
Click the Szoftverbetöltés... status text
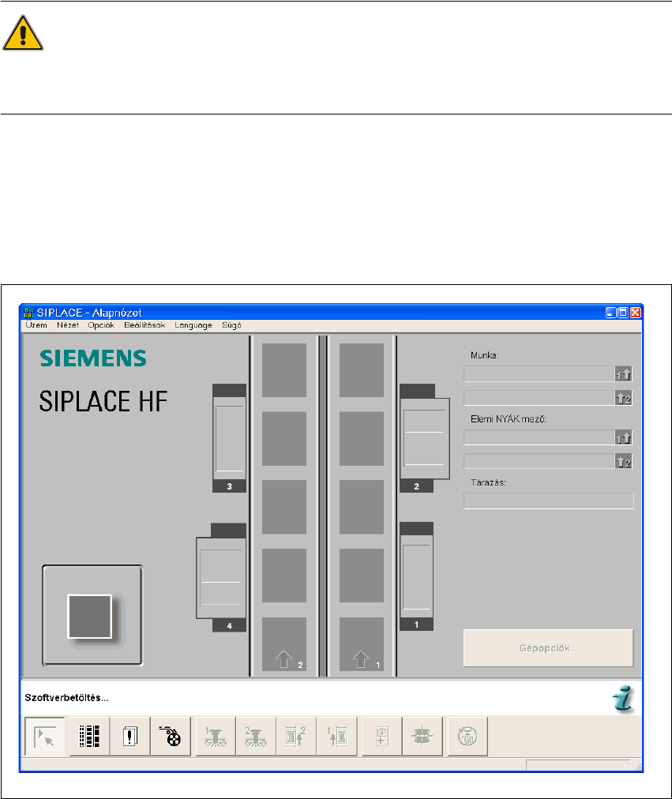66,698
